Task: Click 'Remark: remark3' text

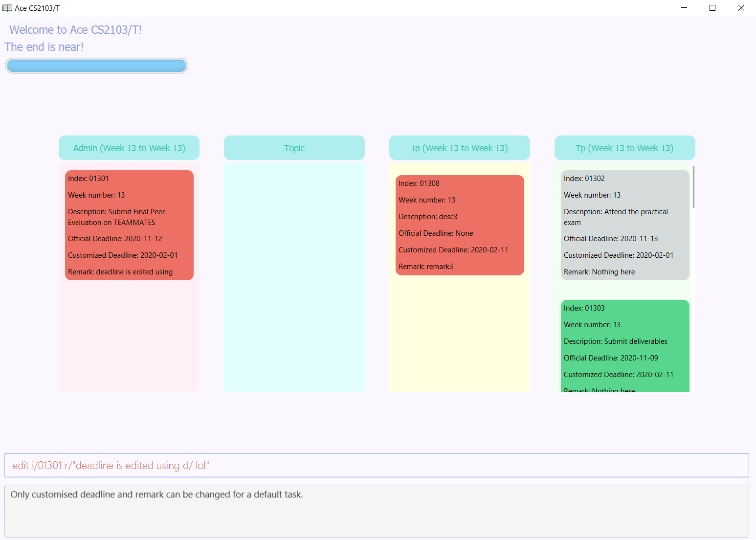Action: point(426,267)
